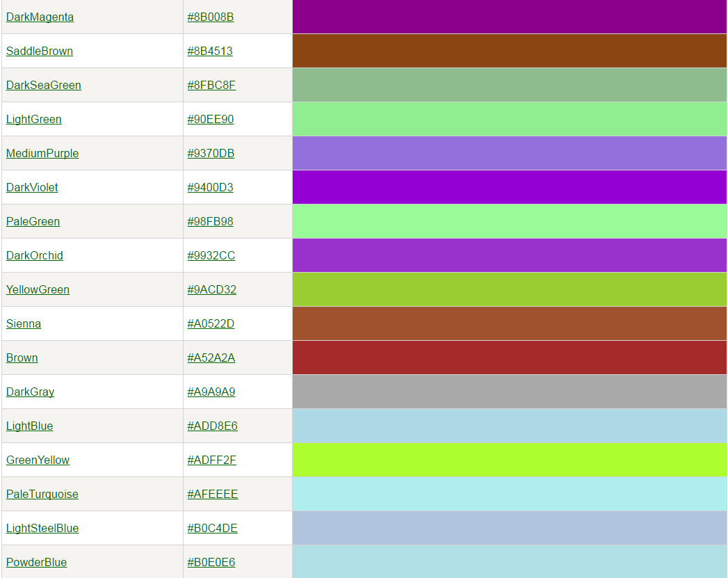Open the DarkGray color name link
This screenshot has height=578, width=728.
(30, 392)
